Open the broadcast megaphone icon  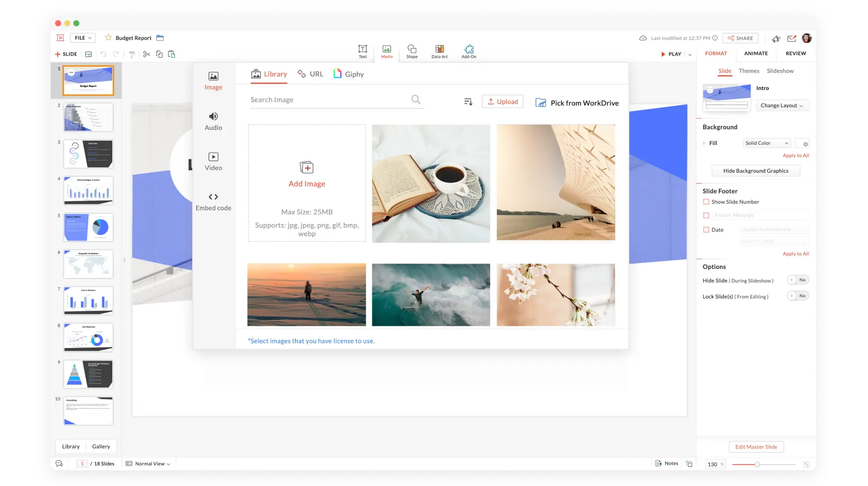pyautogui.click(x=776, y=38)
